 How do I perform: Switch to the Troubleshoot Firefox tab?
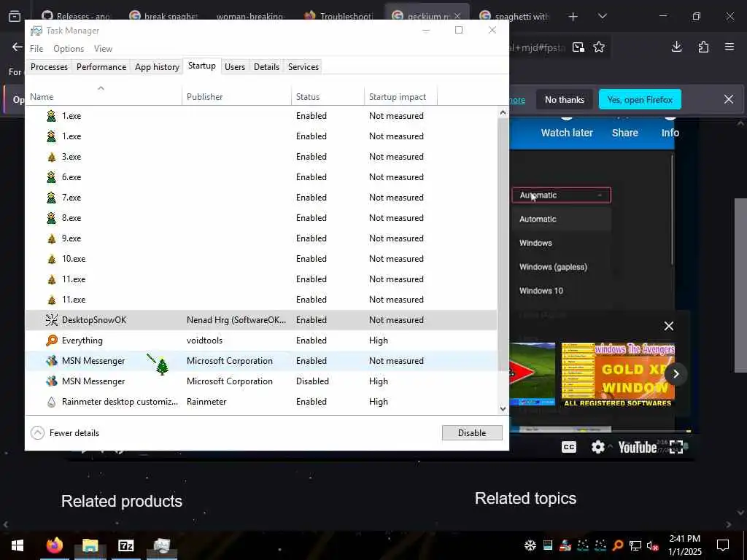[x=338, y=17]
